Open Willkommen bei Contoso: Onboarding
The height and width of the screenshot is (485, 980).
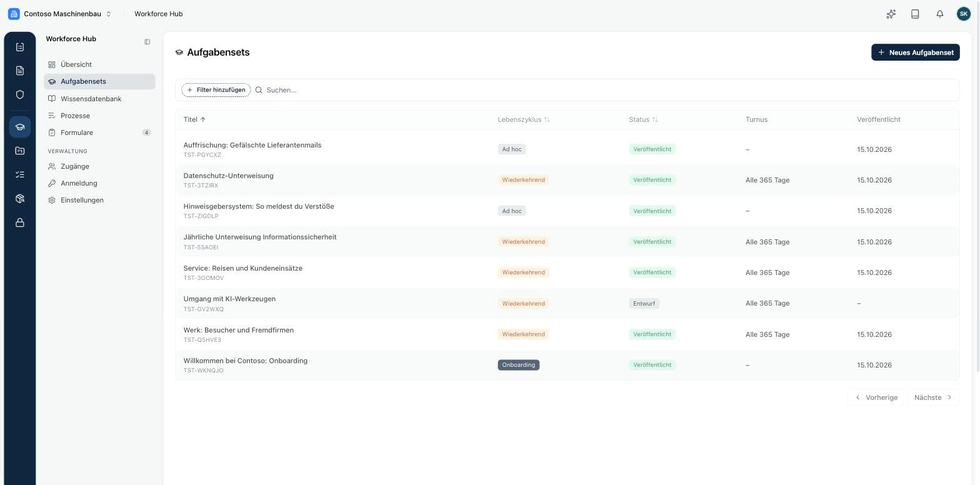(567, 365)
